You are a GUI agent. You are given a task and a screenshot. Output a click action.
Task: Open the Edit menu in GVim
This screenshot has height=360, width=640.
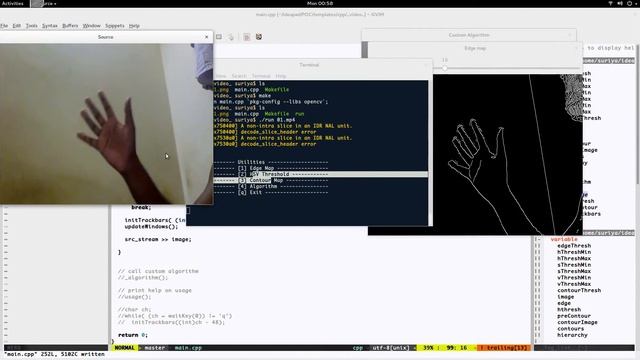[17, 26]
